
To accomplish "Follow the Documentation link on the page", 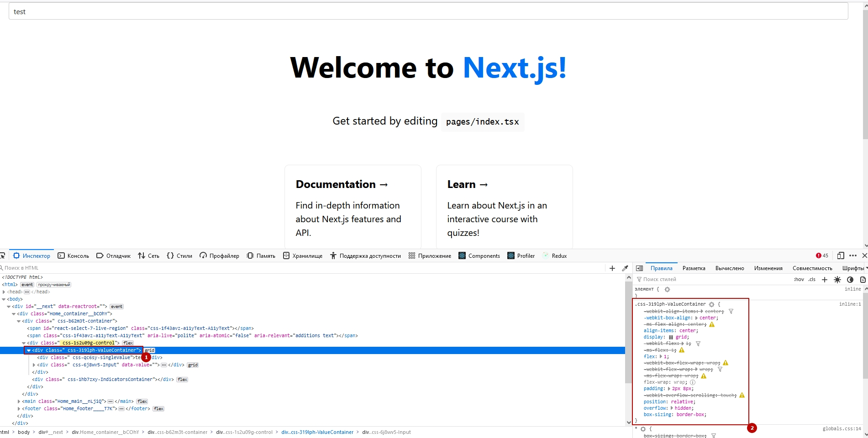I will pos(342,184).
